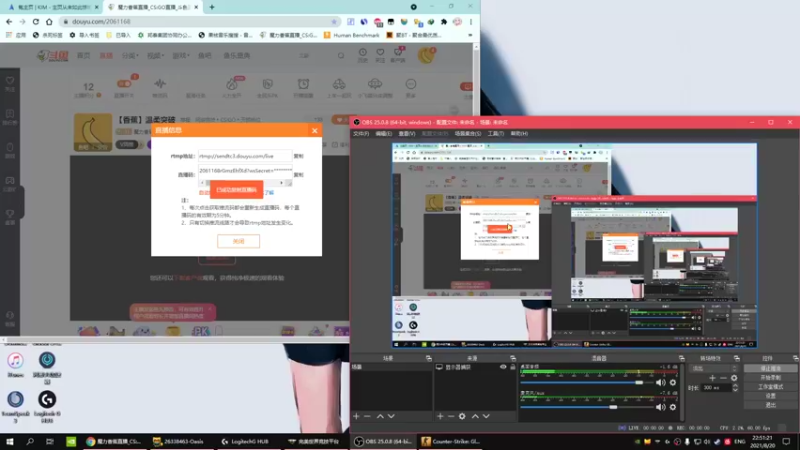Move scene down in scenes panel
Image resolution: width=800 pixels, height=450 pixels.
pos(391,416)
